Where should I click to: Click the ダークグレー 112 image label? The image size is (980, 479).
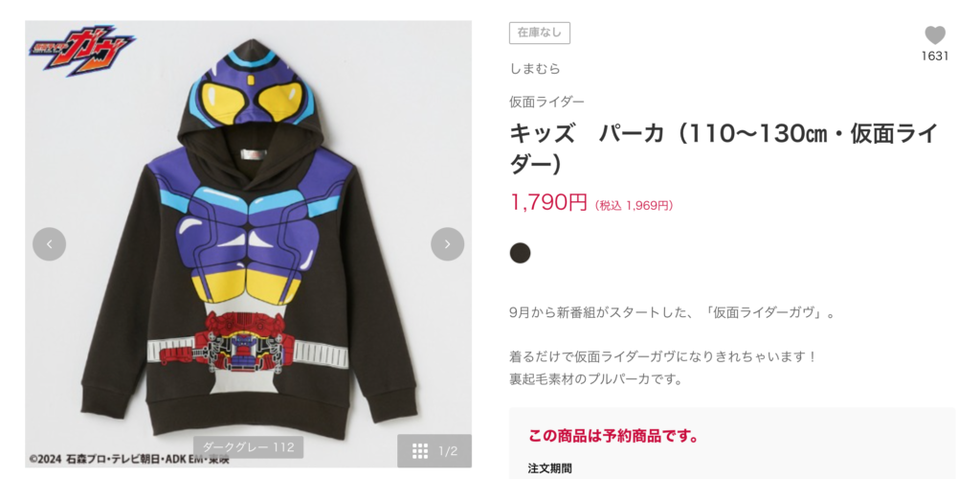[249, 447]
